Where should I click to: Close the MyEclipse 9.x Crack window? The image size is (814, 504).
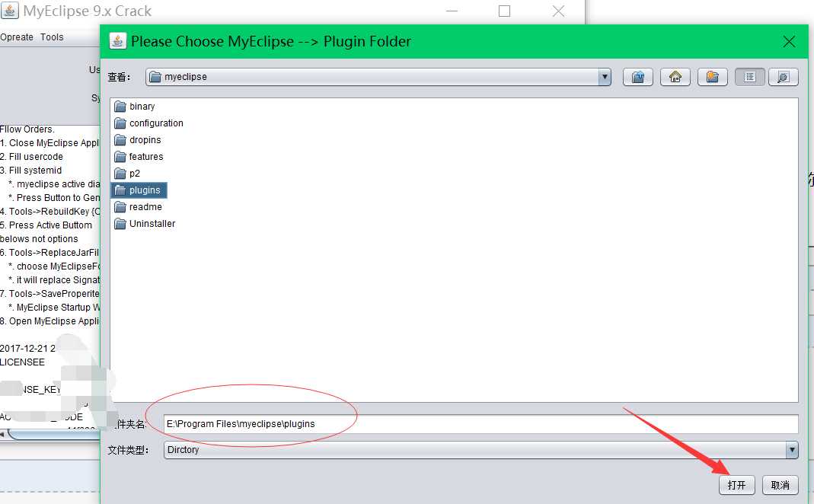click(x=559, y=11)
